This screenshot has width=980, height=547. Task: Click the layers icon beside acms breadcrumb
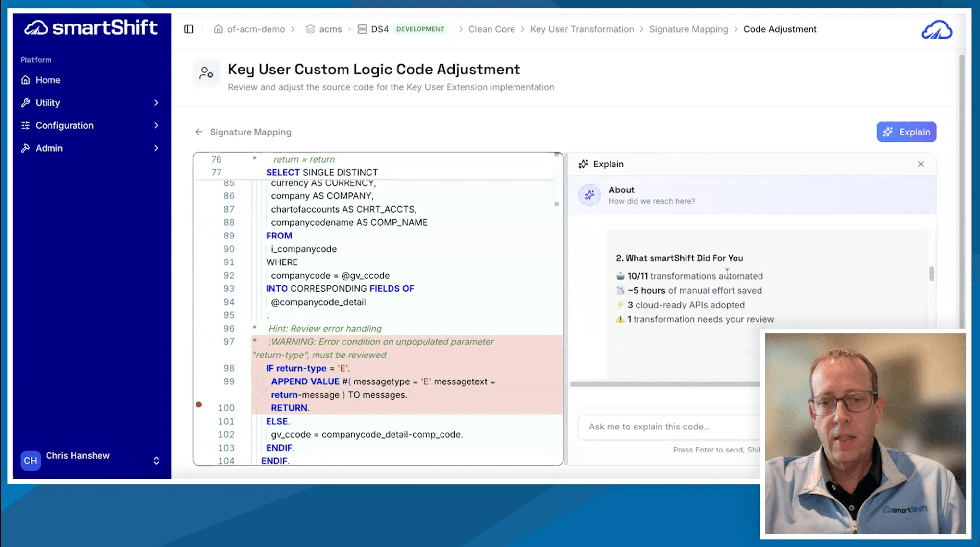(x=309, y=29)
